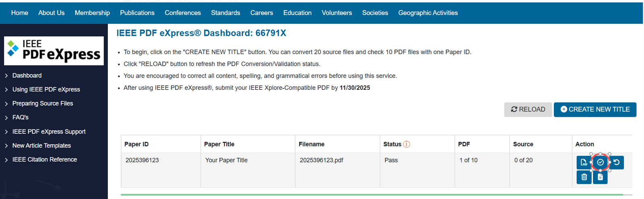This screenshot has width=644, height=199.
Task: Open IEEE Citation Reference in sidebar
Action: [x=45, y=160]
